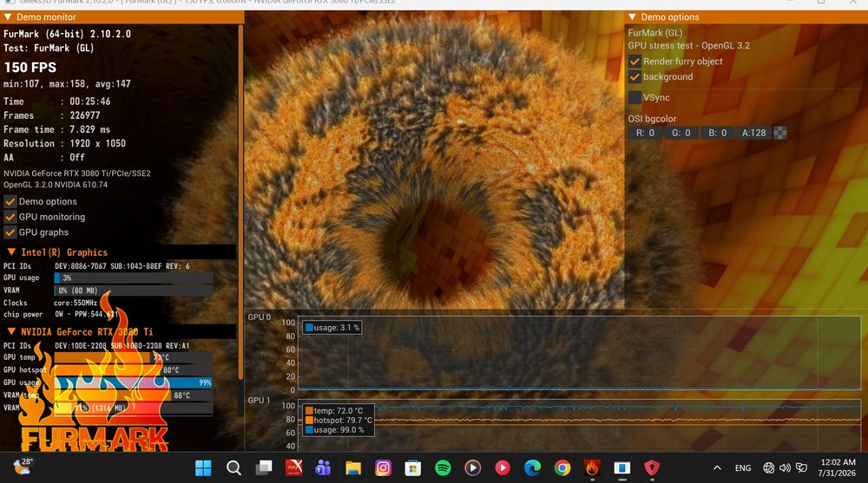The width and height of the screenshot is (868, 483).
Task: Click the GPU hotspot 80°C bar
Action: coord(134,369)
